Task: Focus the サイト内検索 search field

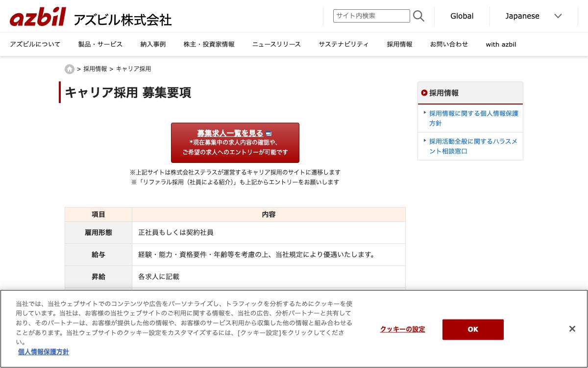Action: tap(371, 16)
